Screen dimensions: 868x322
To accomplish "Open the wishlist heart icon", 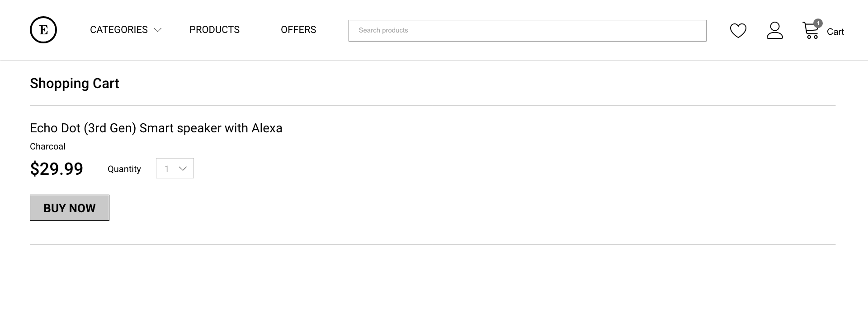I will 738,30.
